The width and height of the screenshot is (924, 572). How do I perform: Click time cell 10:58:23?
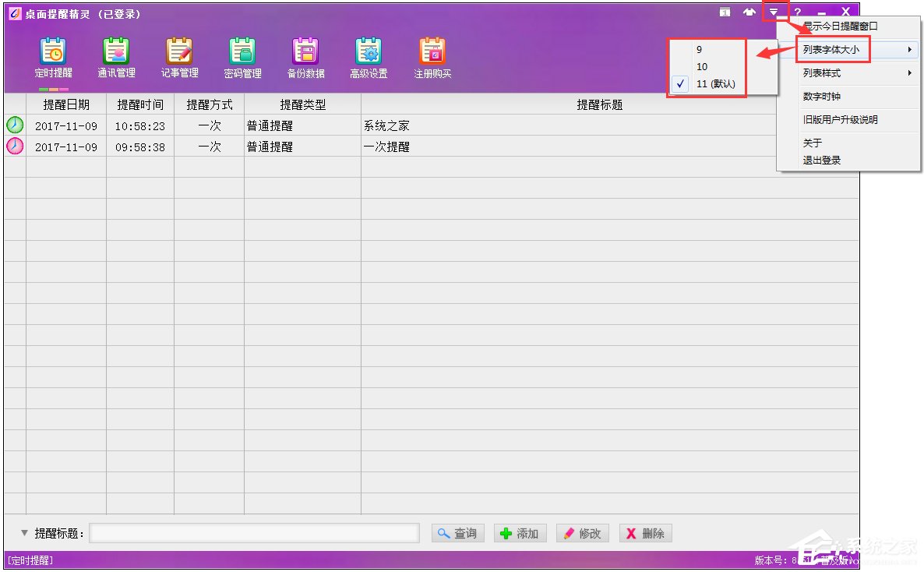point(140,126)
